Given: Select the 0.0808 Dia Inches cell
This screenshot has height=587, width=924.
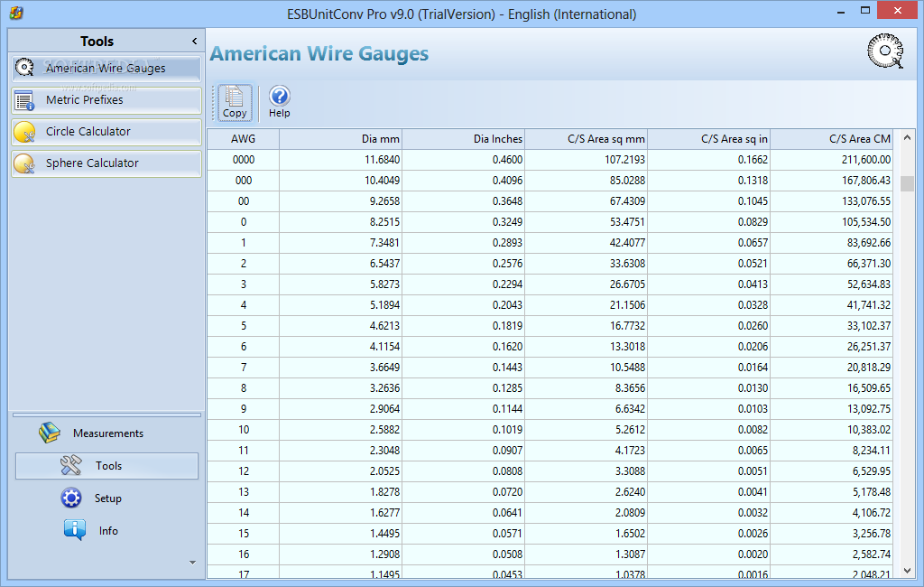Looking at the screenshot, I should (463, 471).
